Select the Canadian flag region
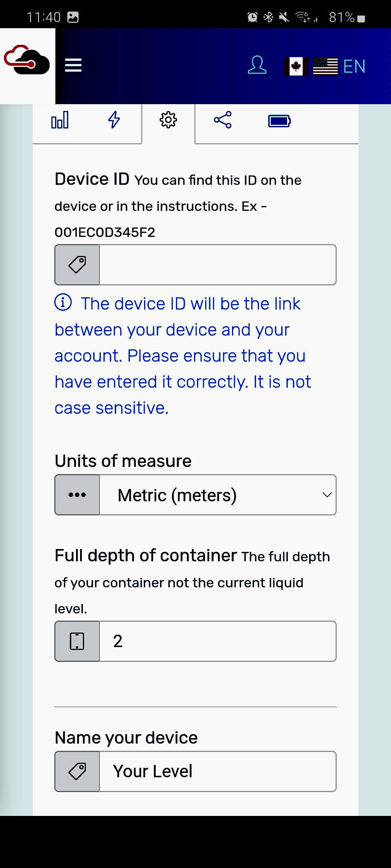391x868 pixels. 296,67
